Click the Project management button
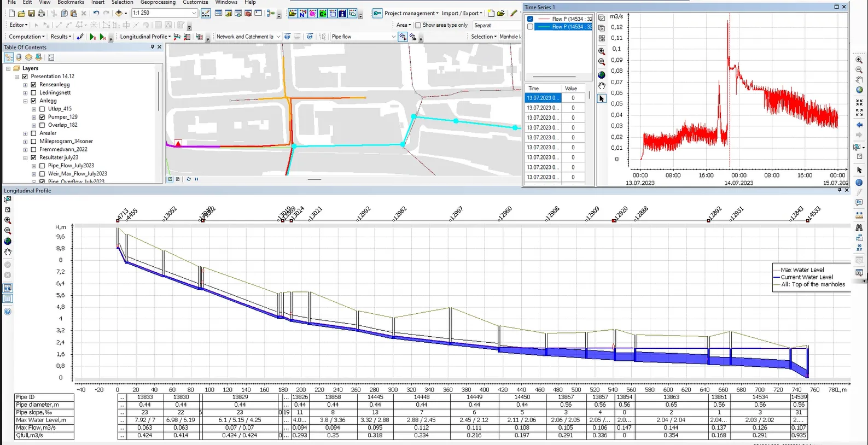868x445 pixels. click(x=410, y=13)
